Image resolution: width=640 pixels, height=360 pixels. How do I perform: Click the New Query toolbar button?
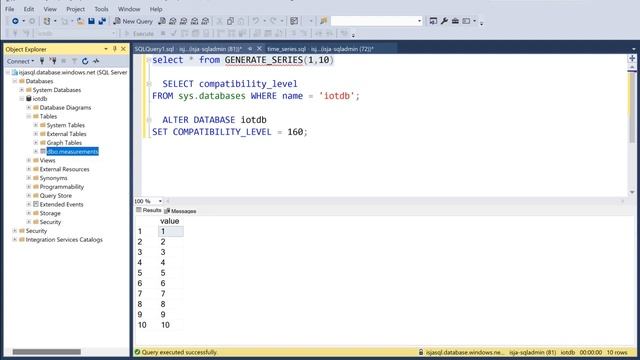(133, 21)
